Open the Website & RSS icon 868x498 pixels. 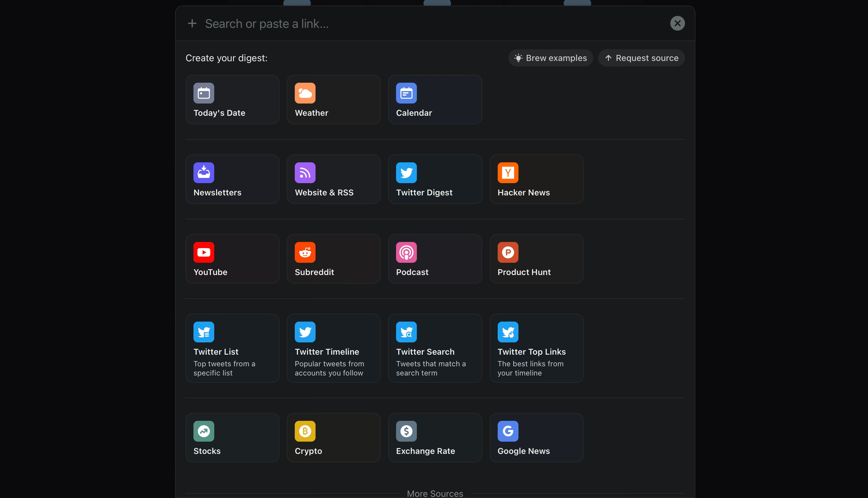coord(305,173)
